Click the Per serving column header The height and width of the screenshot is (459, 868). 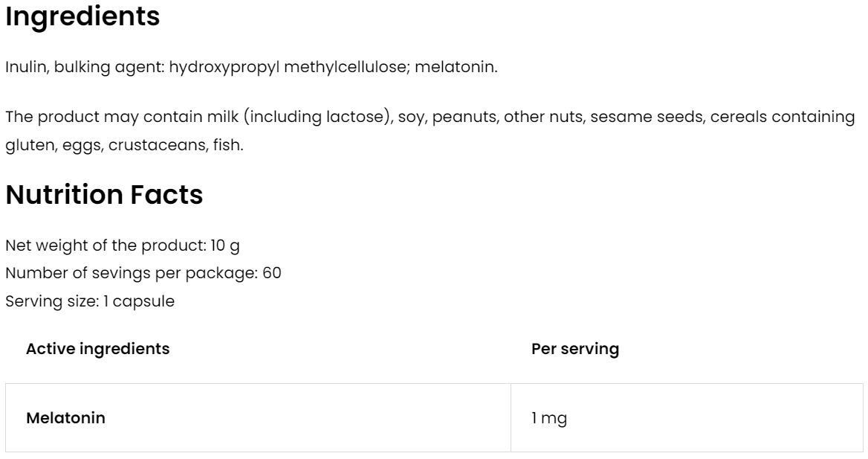575,349
